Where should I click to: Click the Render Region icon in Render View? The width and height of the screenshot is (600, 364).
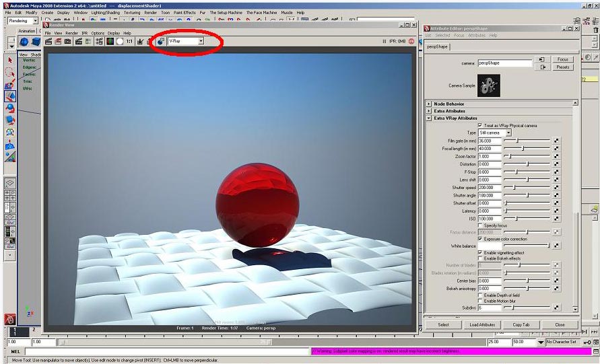click(58, 41)
